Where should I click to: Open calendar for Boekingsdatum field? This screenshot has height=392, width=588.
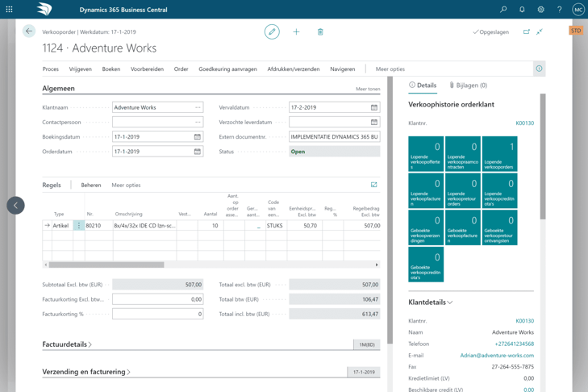(198, 137)
